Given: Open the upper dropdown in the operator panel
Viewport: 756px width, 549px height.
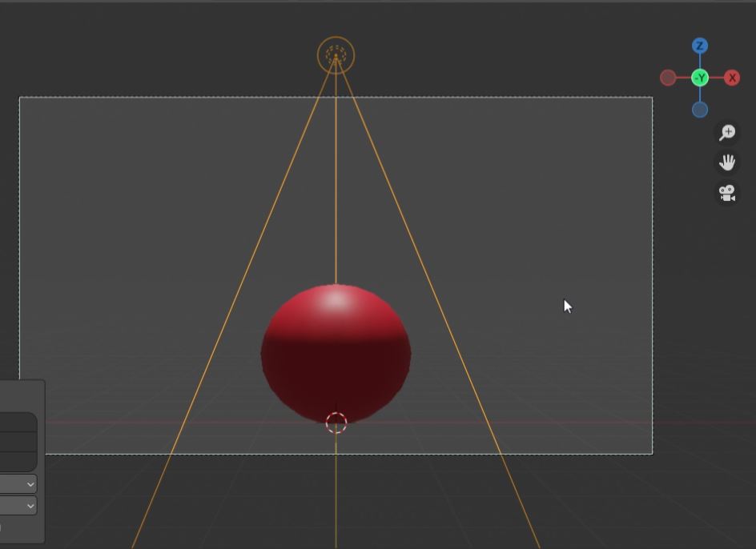Looking at the screenshot, I should tap(18, 484).
